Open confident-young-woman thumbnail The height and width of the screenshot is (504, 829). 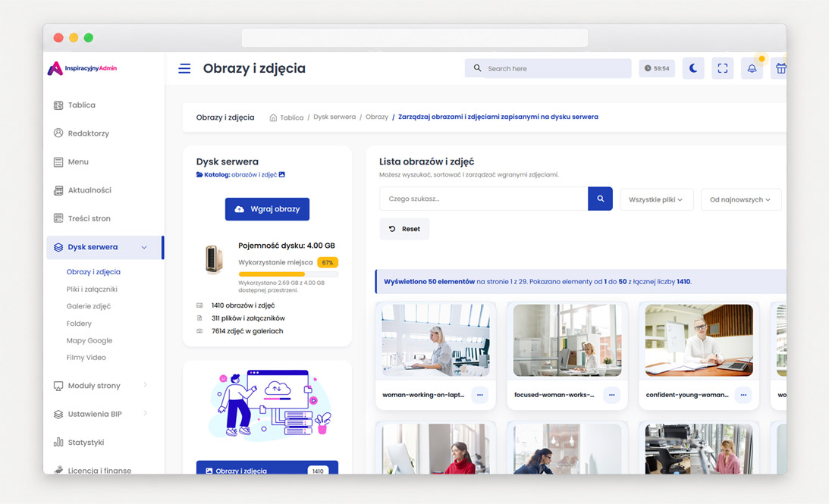click(x=699, y=340)
